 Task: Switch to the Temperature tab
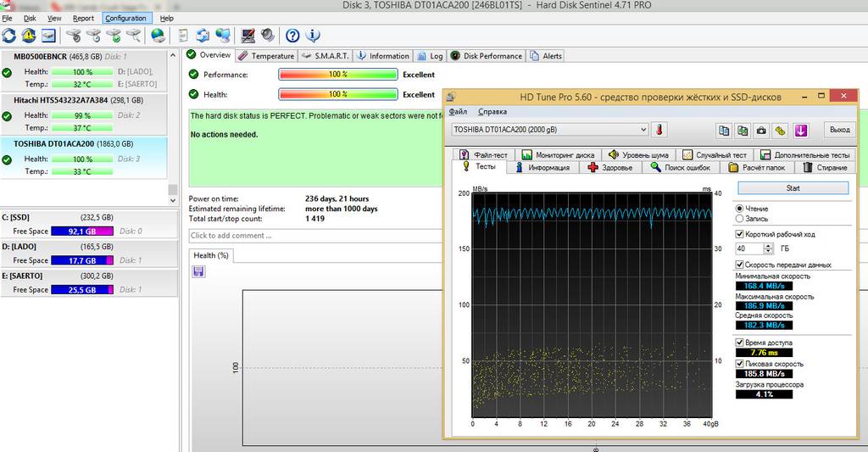tap(266, 56)
